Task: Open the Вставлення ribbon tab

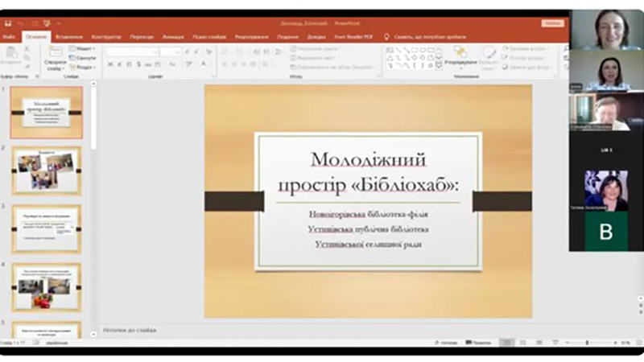Action: [70, 37]
